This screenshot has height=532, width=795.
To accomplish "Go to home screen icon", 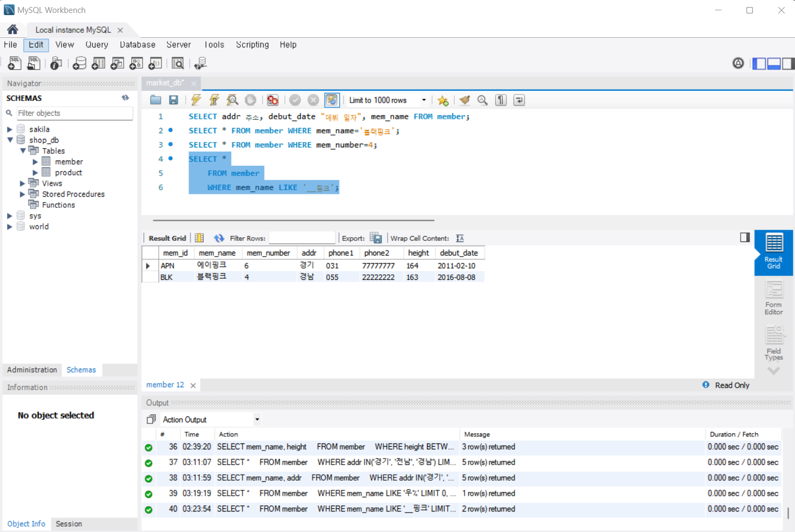I will coord(12,29).
